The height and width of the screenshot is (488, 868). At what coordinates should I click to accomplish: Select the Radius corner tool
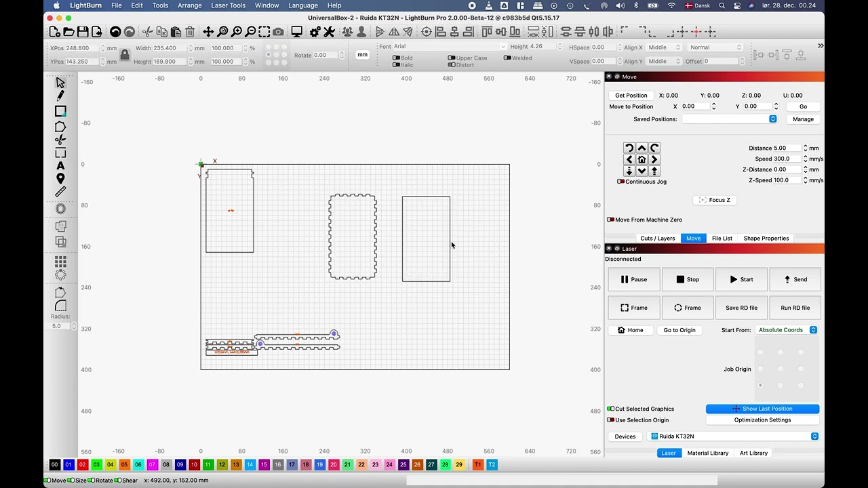[60, 306]
